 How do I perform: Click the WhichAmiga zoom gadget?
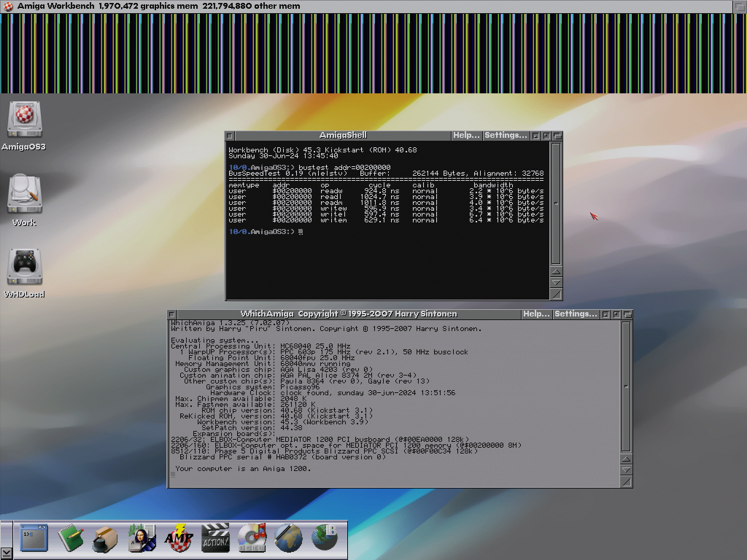(616, 315)
